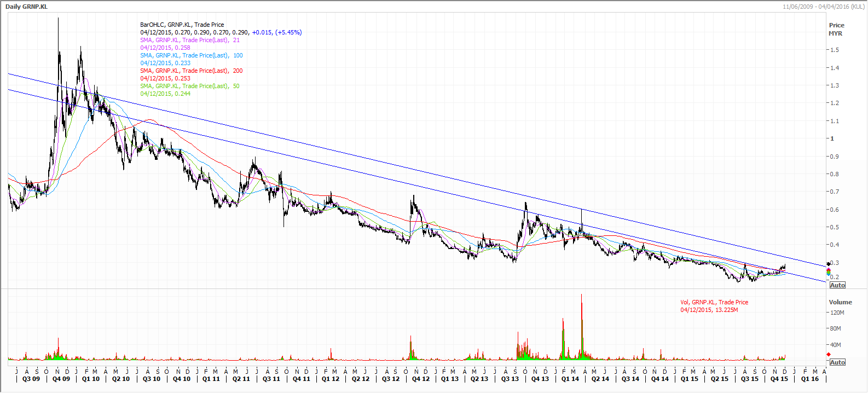This screenshot has width=868, height=393.
Task: Click the Q4 15 label on time axis
Action: pos(779,379)
